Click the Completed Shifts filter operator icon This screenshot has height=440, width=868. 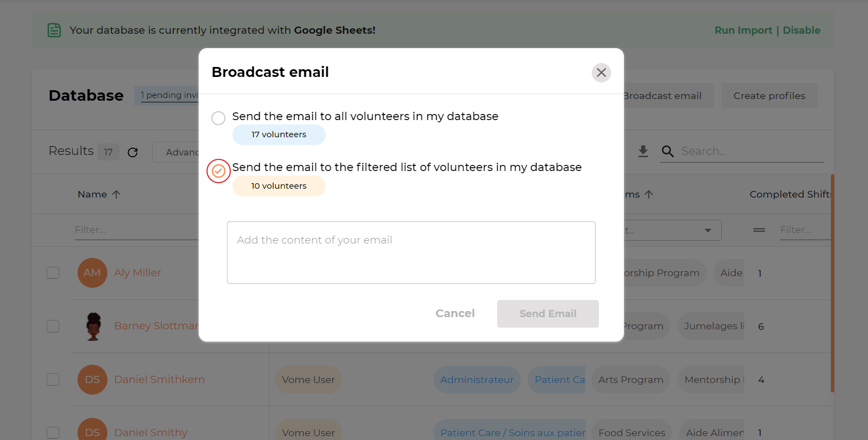click(x=759, y=230)
